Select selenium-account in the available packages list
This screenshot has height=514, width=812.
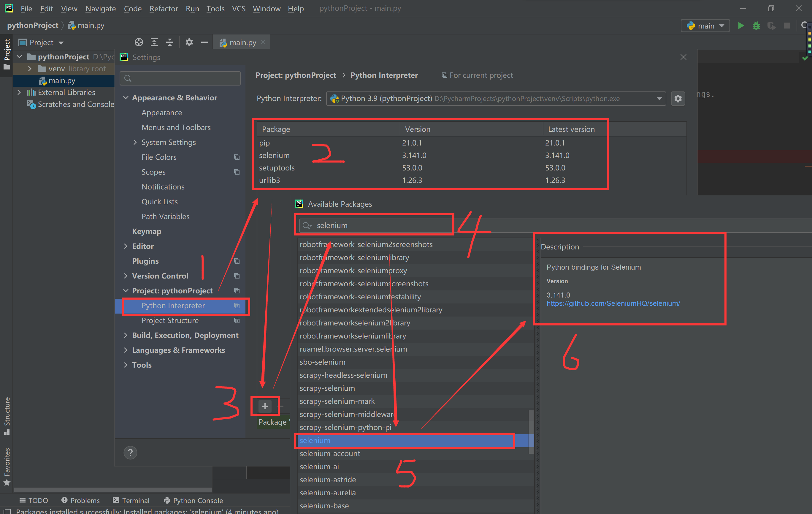(x=330, y=454)
